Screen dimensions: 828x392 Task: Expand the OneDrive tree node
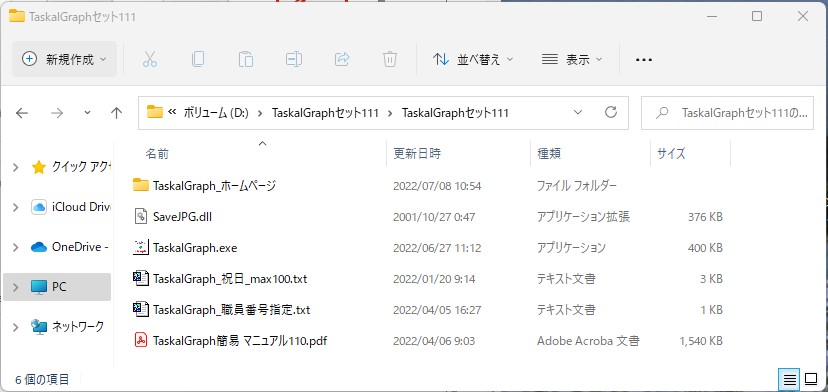coord(15,247)
